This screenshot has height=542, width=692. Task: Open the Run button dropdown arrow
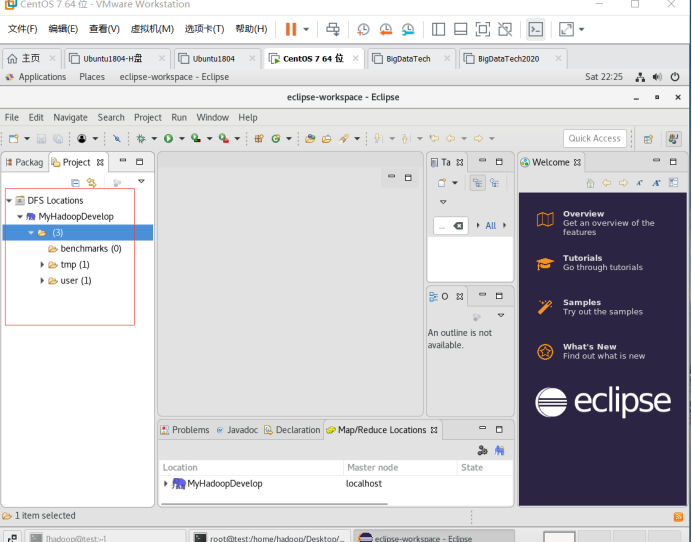[x=181, y=139]
